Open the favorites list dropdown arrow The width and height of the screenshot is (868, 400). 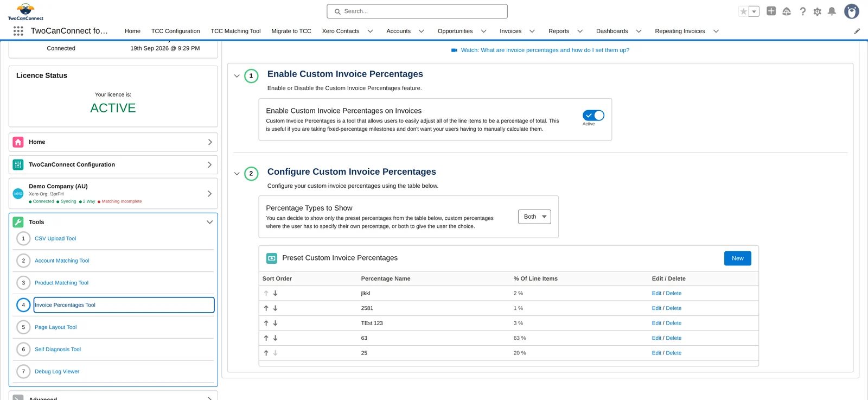pyautogui.click(x=754, y=11)
